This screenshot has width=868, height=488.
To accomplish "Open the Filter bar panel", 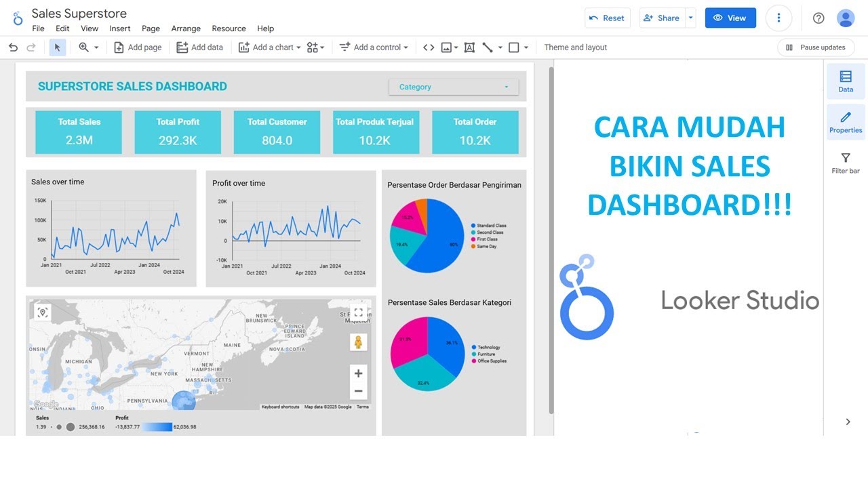I will click(846, 163).
